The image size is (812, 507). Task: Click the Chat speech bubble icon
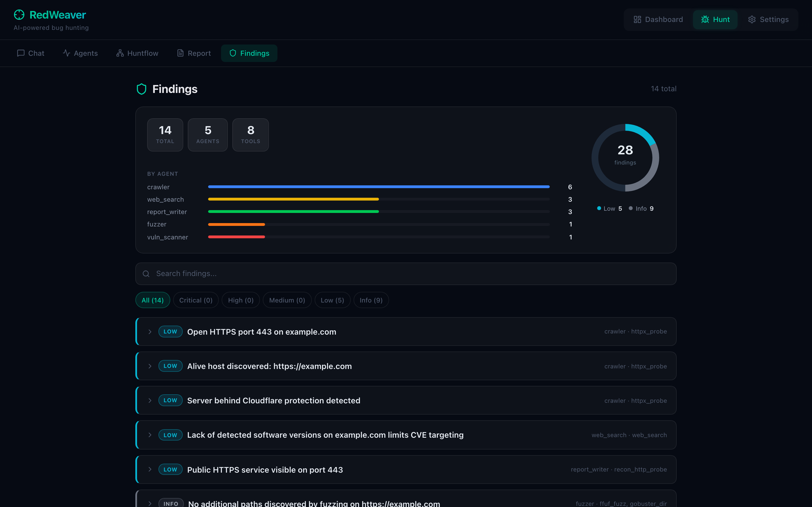pos(21,53)
